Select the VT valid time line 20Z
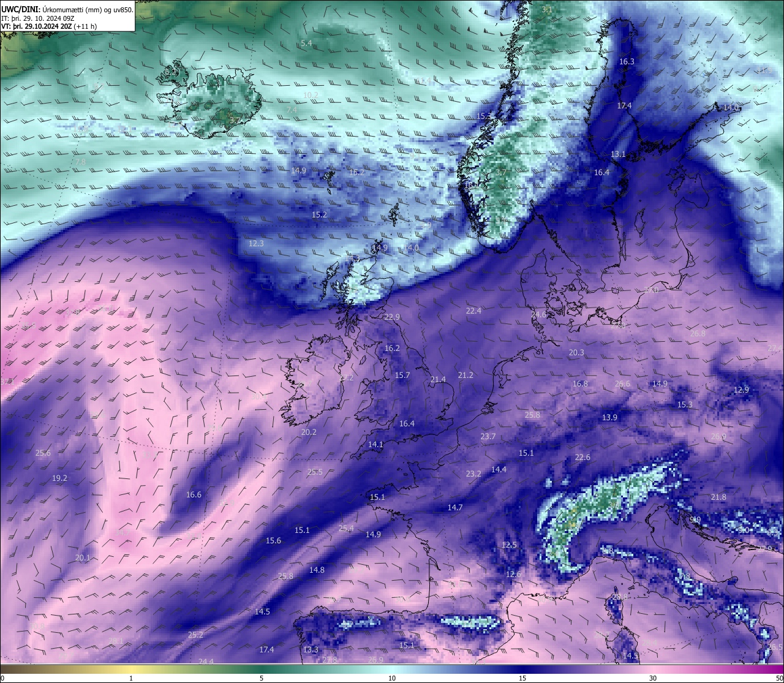 tap(49, 26)
